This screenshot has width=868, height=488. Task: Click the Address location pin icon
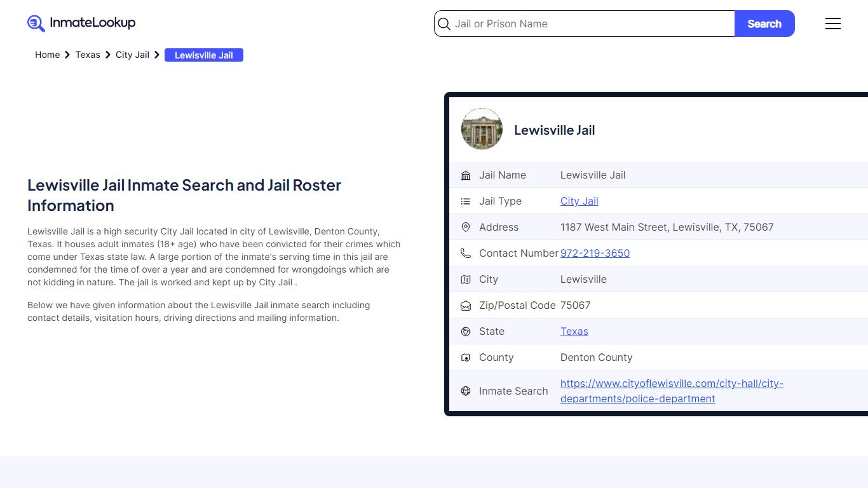point(466,227)
